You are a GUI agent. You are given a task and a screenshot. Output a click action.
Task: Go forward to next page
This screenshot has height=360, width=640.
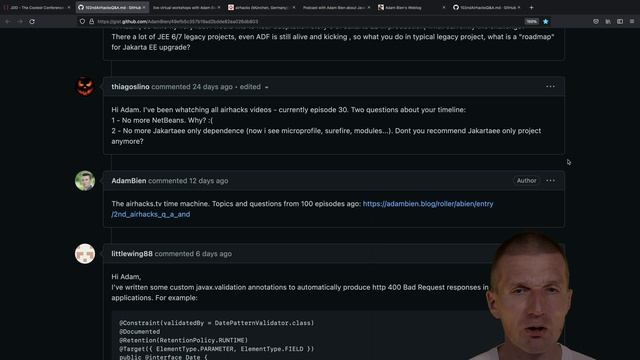point(20,21)
